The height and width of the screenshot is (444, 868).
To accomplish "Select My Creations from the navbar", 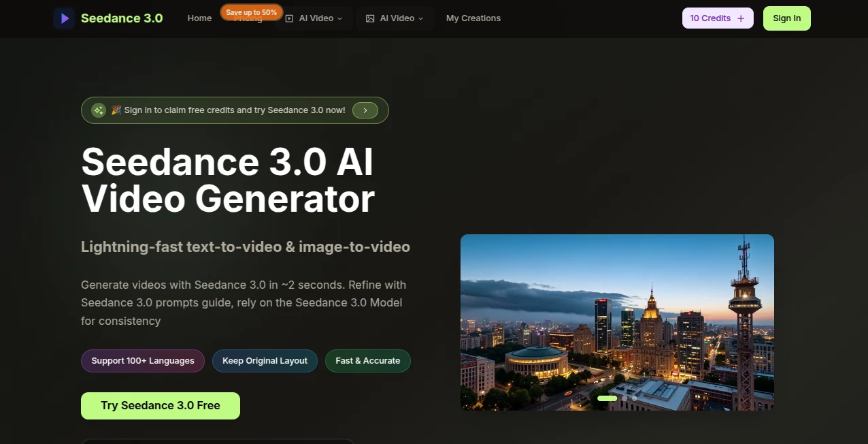I will tap(473, 18).
